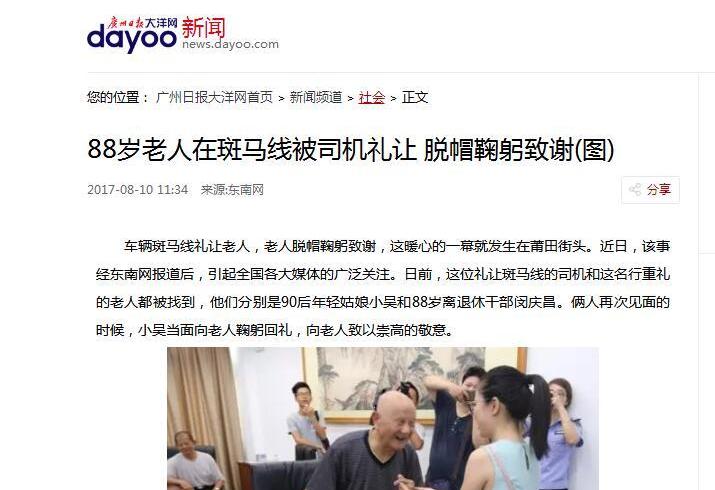Viewport: 715px width, 490px height.
Task: Click the red 新闻 channel logo
Action: (x=203, y=27)
